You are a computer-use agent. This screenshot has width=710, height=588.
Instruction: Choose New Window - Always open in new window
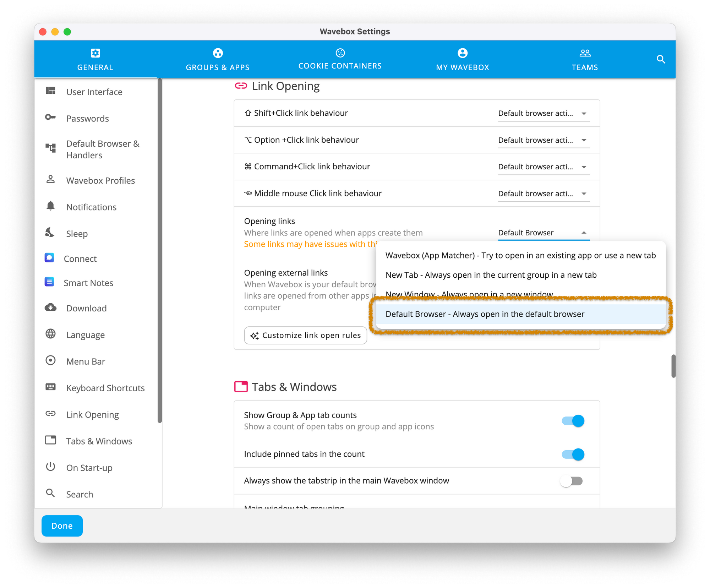click(x=520, y=294)
